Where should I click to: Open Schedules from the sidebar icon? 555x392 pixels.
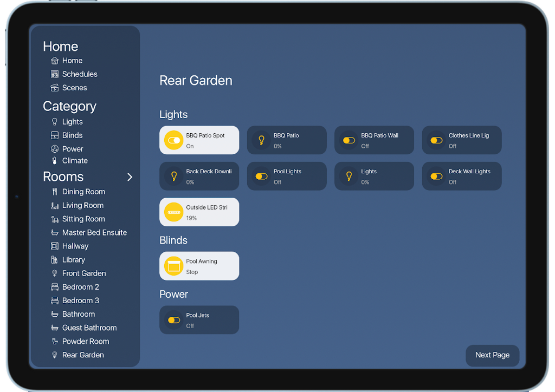(x=55, y=74)
